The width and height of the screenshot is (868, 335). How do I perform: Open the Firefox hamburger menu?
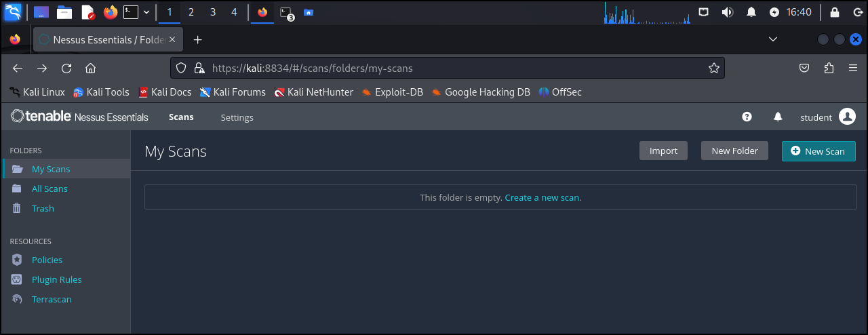pyautogui.click(x=853, y=68)
